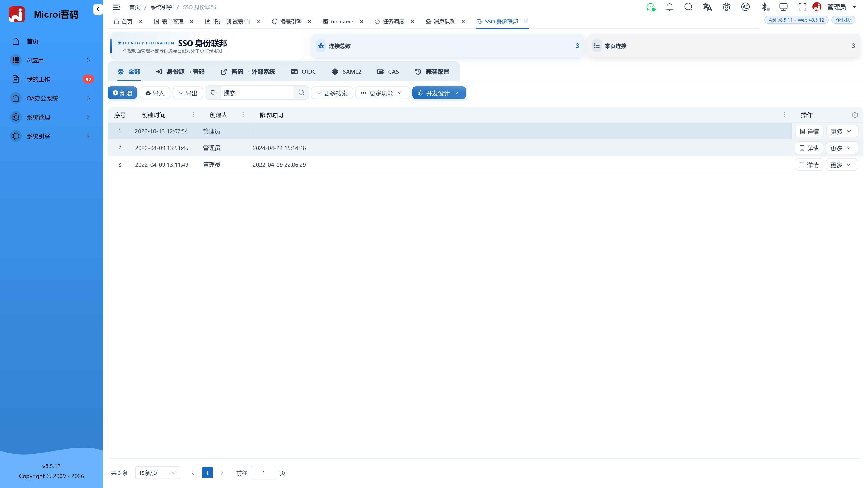The image size is (868, 488).
Task: Open table column settings gear
Action: [x=855, y=115]
